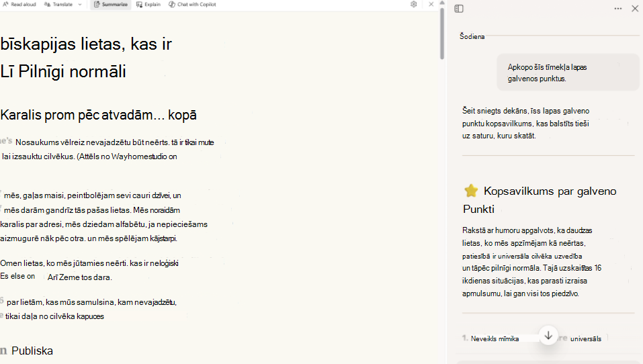
Task: Click the page vertical scrollbar thumb
Action: [x=442, y=34]
